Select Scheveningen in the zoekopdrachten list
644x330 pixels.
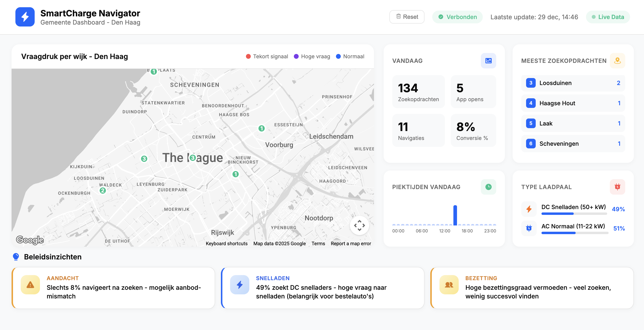click(573, 143)
